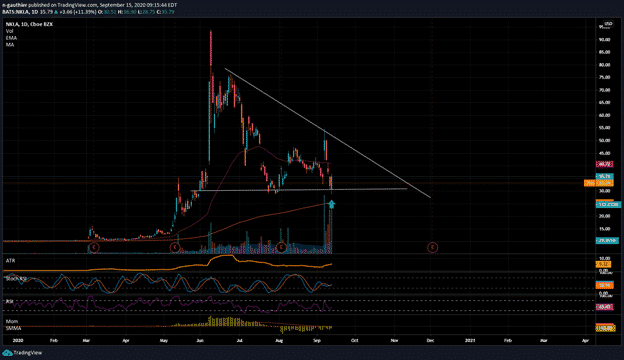
Task: Click the 30.00 price axis label
Action: 604,191
